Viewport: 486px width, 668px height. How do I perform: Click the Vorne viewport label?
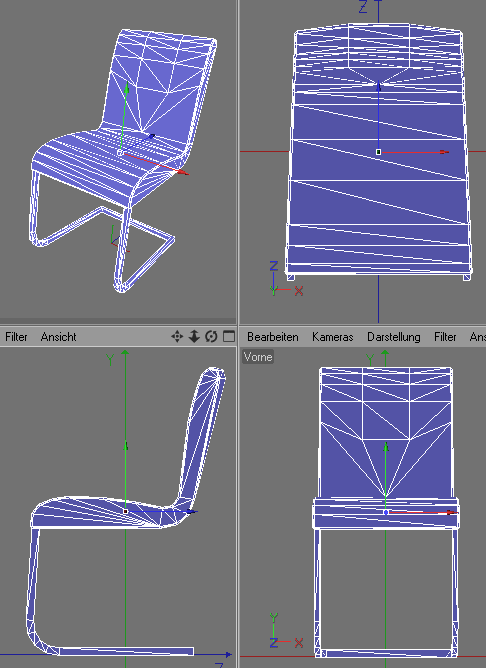click(x=258, y=357)
